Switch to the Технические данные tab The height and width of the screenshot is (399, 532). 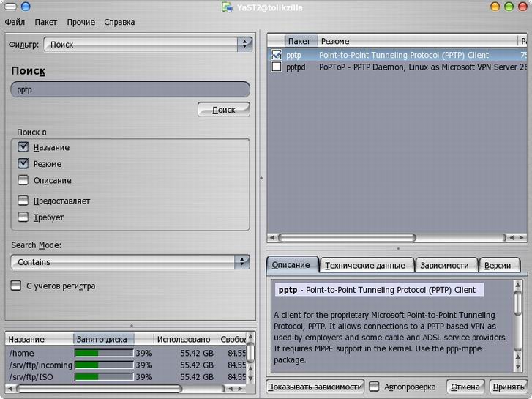tap(365, 265)
